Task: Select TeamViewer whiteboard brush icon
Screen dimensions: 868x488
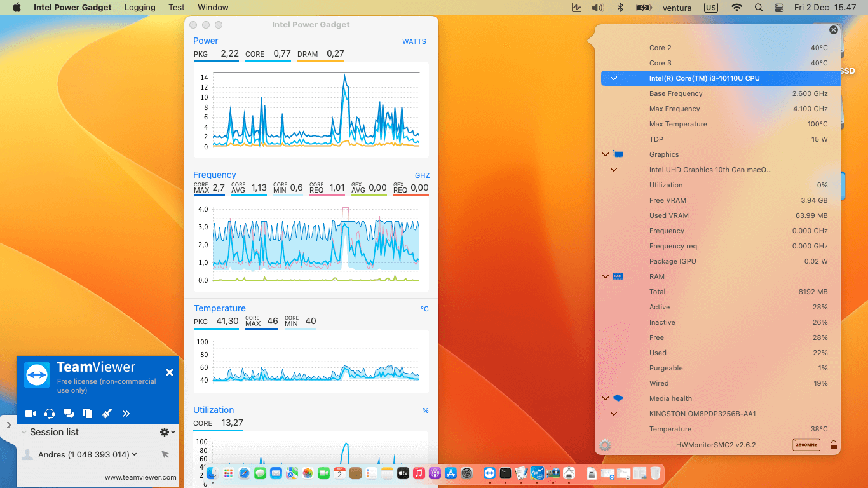Action: pos(107,414)
